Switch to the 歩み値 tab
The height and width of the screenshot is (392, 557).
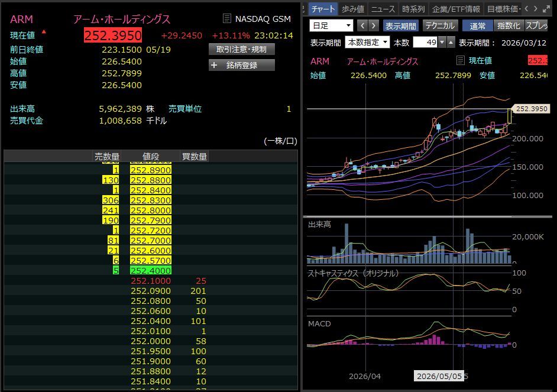click(x=353, y=9)
